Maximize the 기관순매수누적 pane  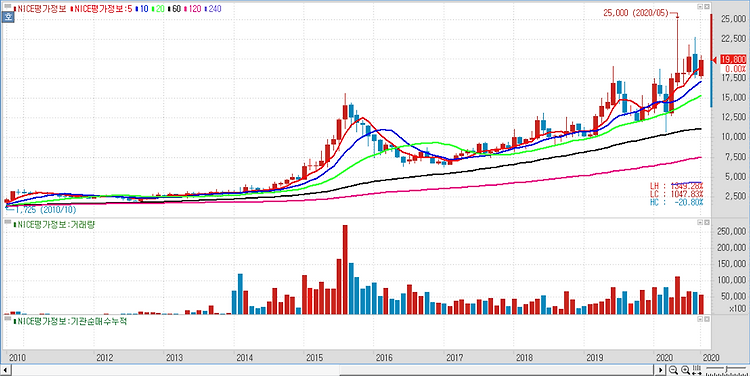(x=707, y=319)
